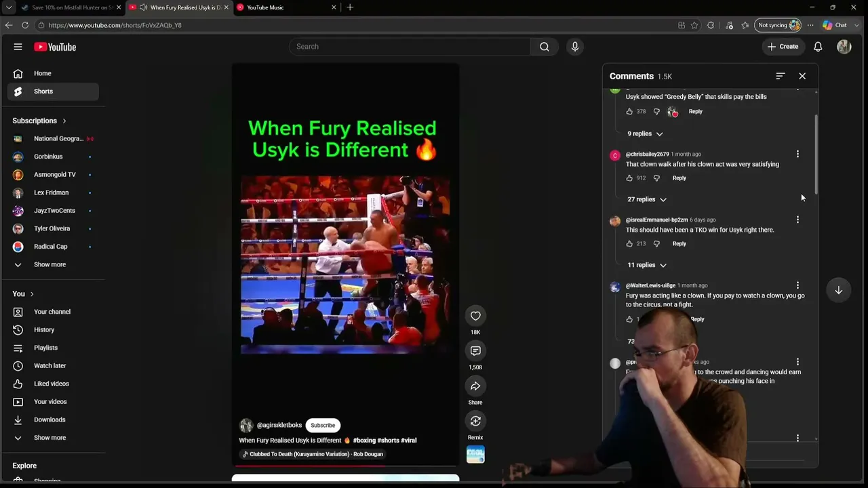Image resolution: width=868 pixels, height=488 pixels.
Task: Open the Not syncing profile menu
Action: pyautogui.click(x=778, y=25)
